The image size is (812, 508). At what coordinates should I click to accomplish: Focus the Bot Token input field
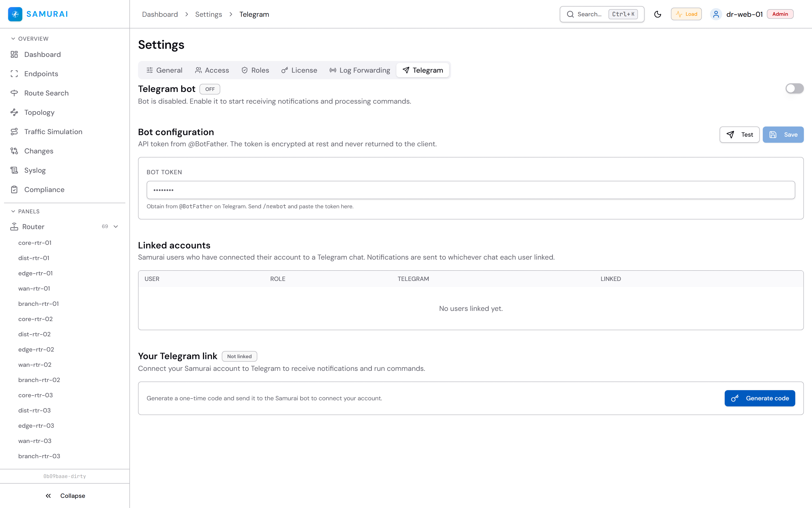coord(471,190)
